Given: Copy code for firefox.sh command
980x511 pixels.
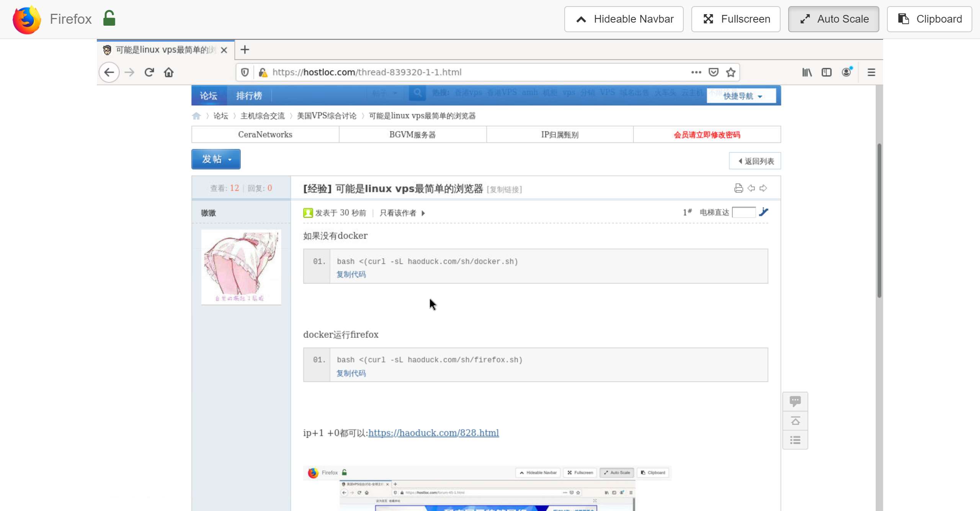Looking at the screenshot, I should [351, 373].
